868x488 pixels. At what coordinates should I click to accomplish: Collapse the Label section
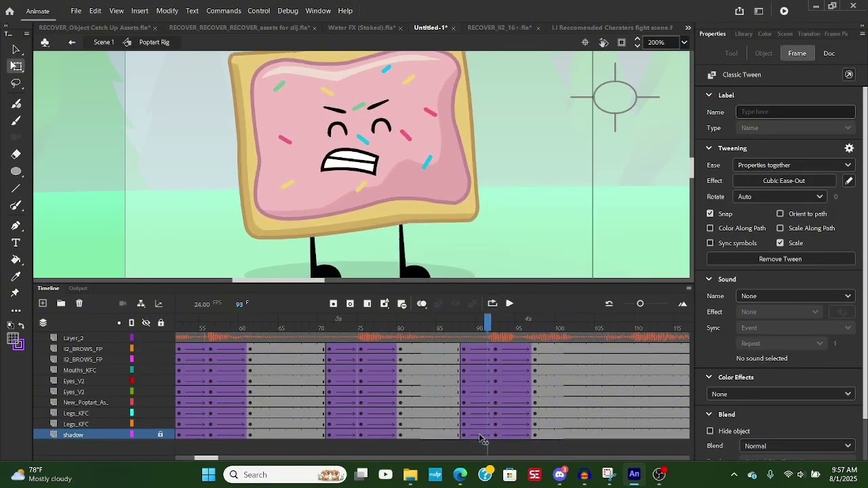point(709,95)
